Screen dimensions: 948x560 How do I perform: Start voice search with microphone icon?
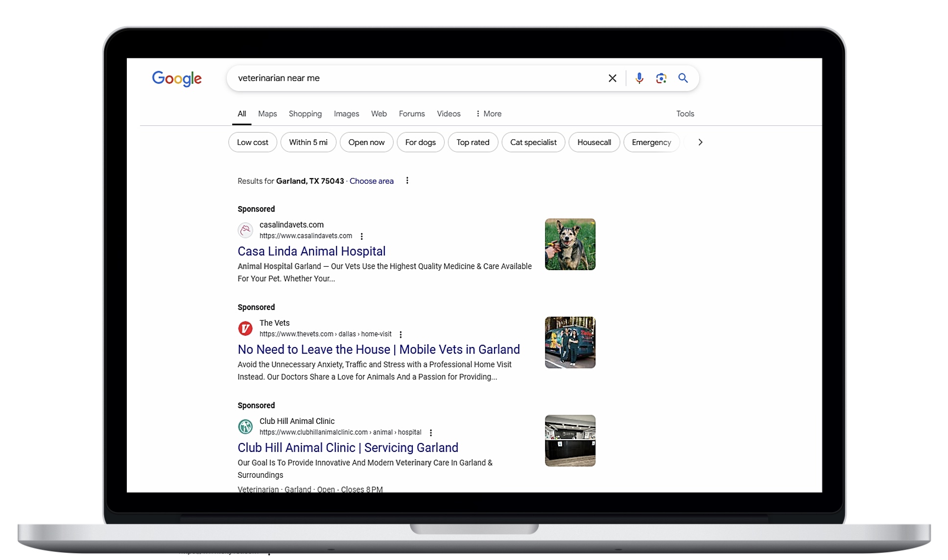tap(639, 78)
